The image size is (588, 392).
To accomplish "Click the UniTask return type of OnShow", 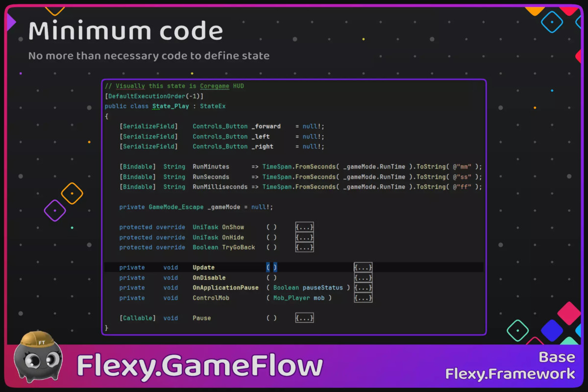I will point(205,227).
